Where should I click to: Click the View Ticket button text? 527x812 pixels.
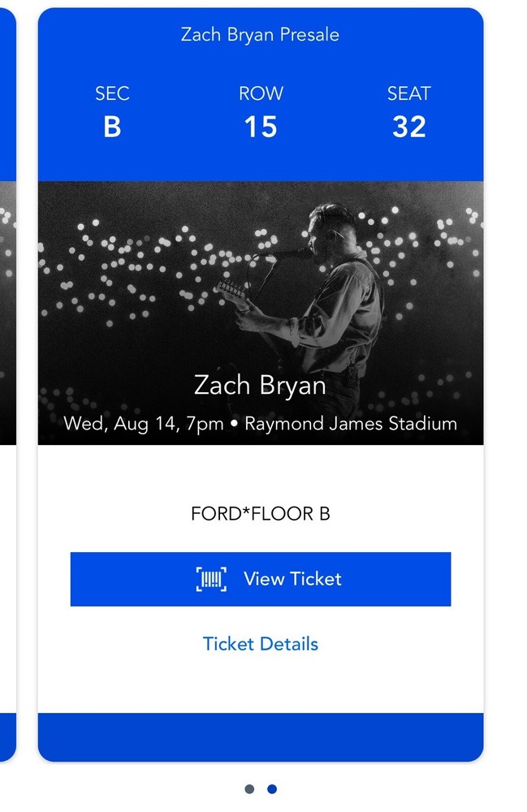[291, 578]
